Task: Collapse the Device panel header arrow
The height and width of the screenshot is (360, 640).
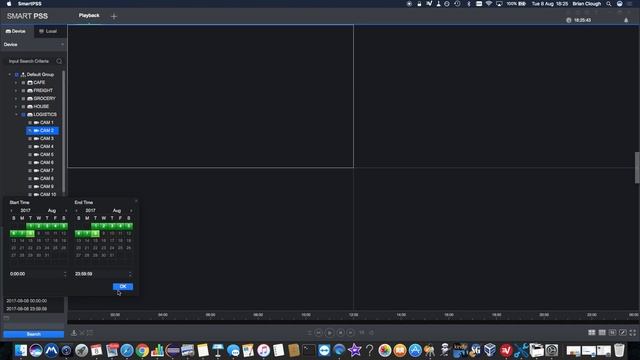Action: click(62, 44)
